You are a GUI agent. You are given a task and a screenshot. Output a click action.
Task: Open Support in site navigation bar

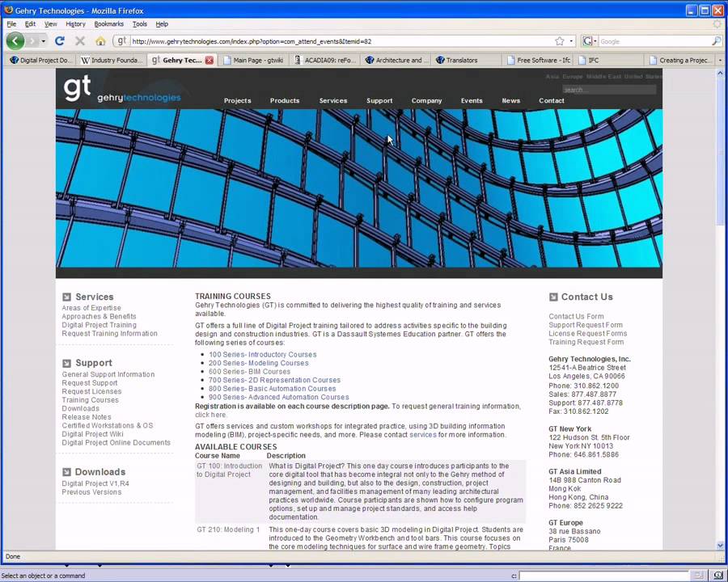point(379,101)
